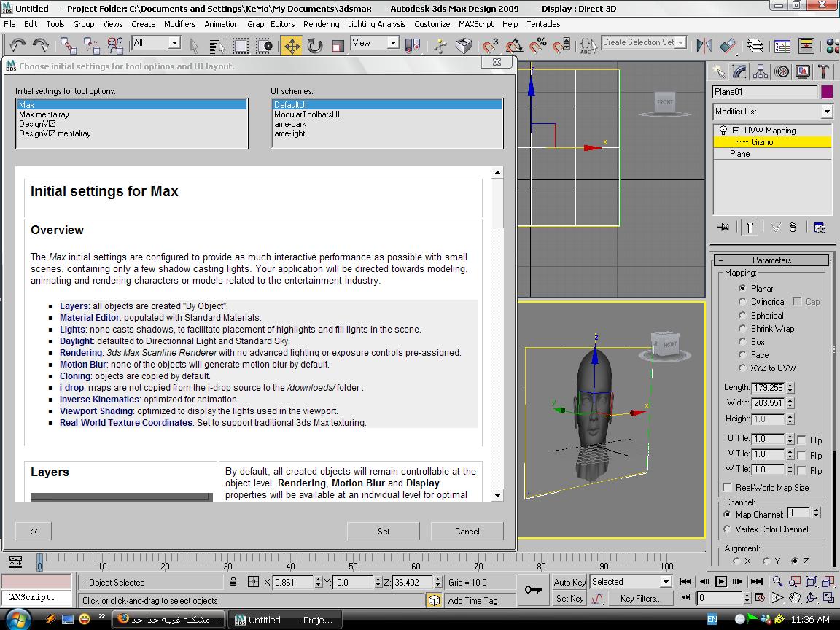Toggle the UVW Mapping modifier lightbulb

(723, 131)
